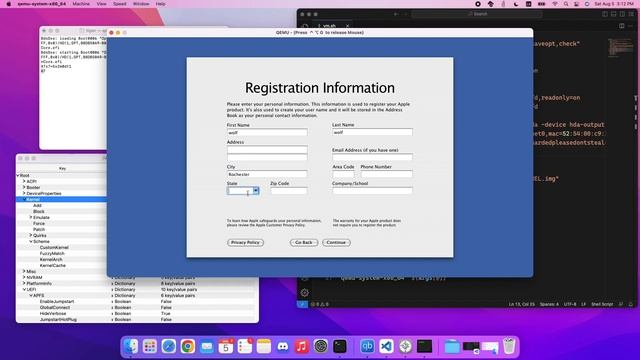Launch Safari from the dock
This screenshot has width=640, height=360.
pyautogui.click(x=169, y=346)
